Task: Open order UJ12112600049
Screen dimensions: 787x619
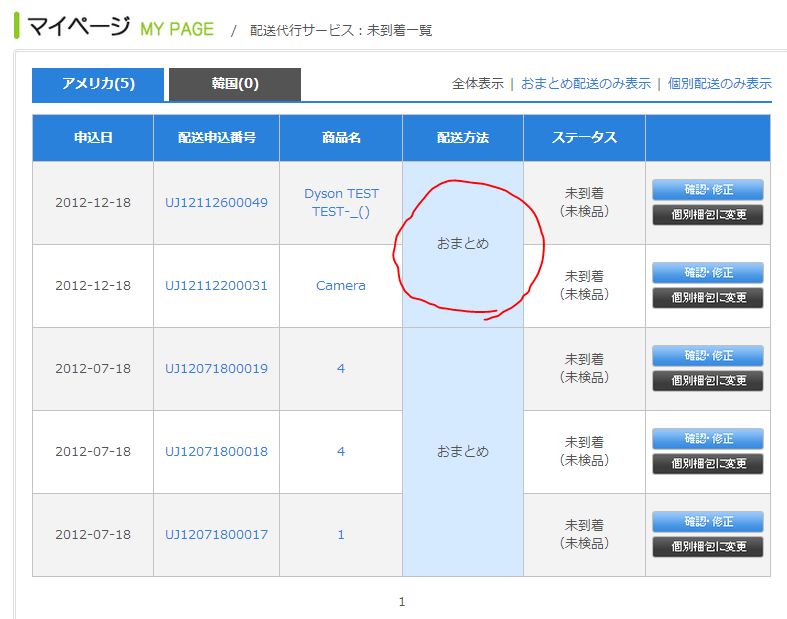Action: [216, 203]
